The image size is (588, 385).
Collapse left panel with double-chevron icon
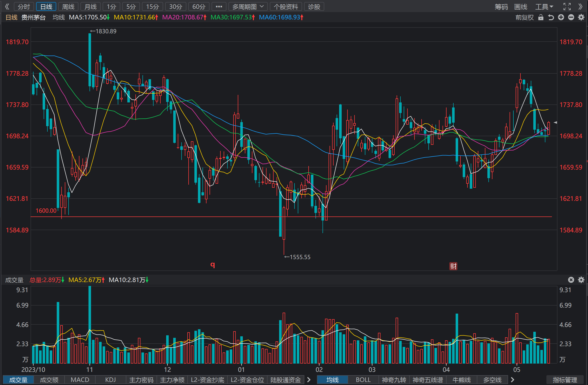[x=7, y=7]
